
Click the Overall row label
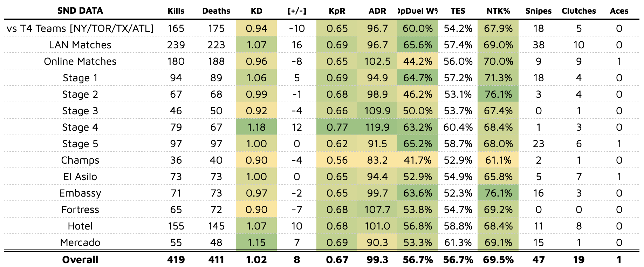(x=80, y=260)
